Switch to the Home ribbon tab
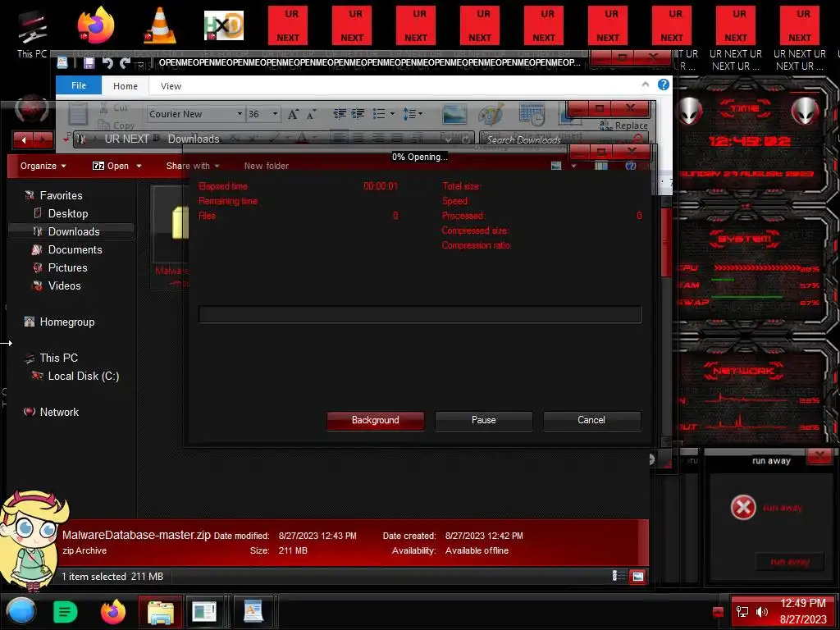Screen dimensions: 840x630 tap(126, 85)
